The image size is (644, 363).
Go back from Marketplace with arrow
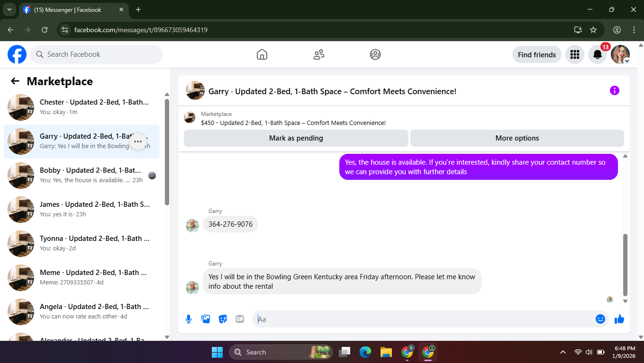[15, 81]
